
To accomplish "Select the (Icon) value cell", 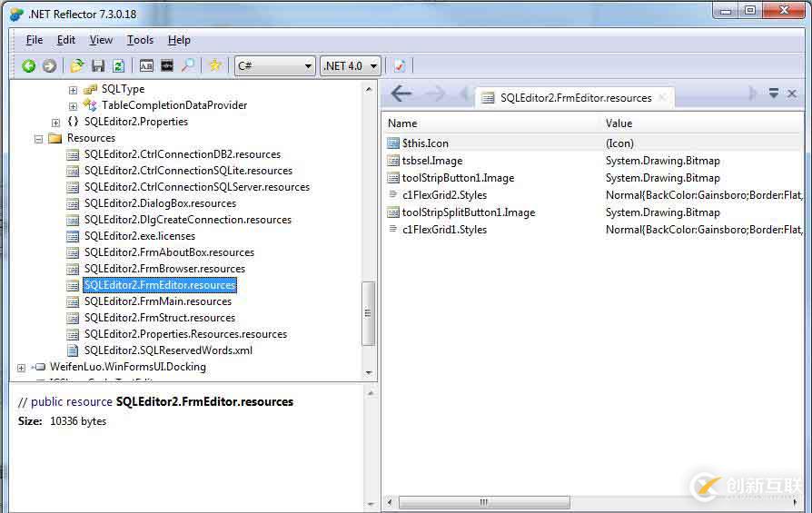I will coord(619,143).
